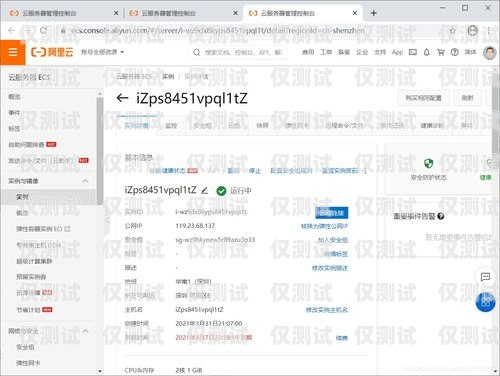The height and width of the screenshot is (376, 500).
Task: Click 修改实例主机名 link
Action: (x=327, y=310)
